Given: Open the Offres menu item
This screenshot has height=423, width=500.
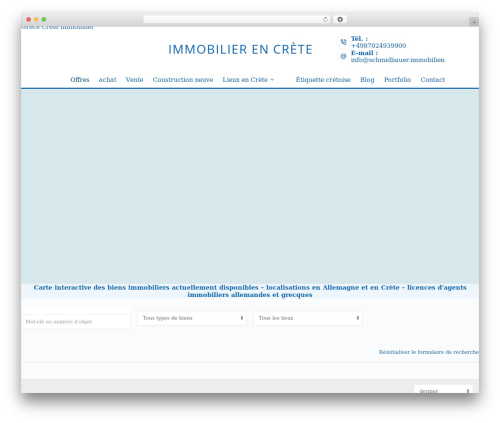Looking at the screenshot, I should tap(80, 80).
